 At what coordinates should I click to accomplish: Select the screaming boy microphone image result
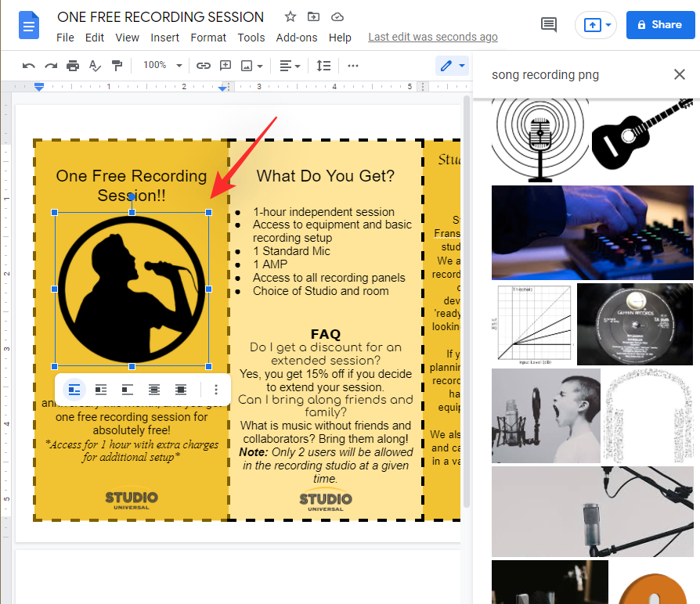click(x=546, y=415)
